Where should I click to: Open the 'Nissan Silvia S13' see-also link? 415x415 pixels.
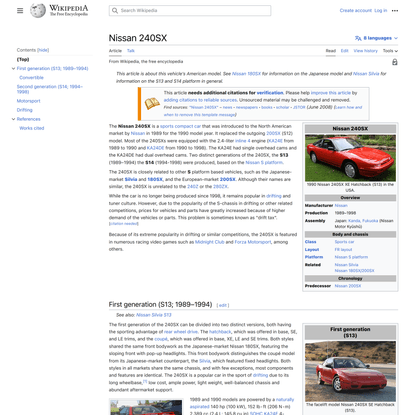154,315
